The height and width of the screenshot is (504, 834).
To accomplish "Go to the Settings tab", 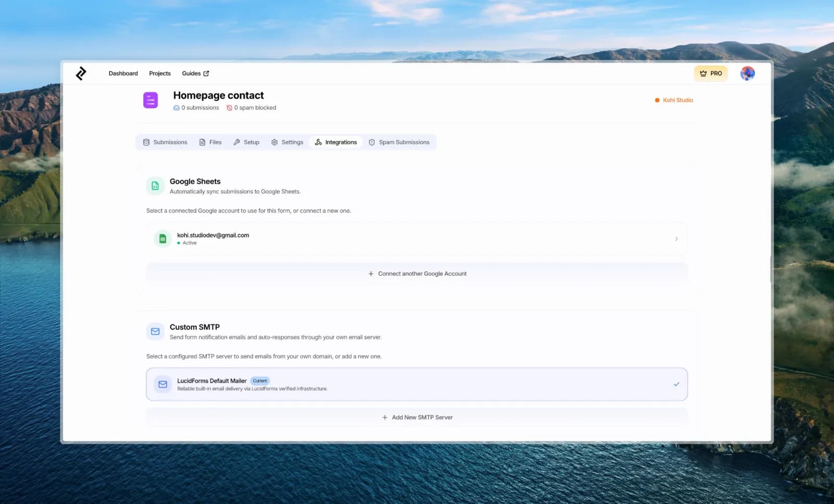I will click(287, 142).
